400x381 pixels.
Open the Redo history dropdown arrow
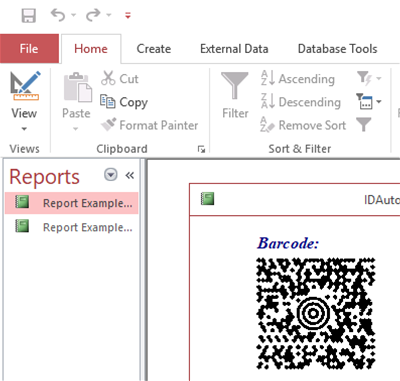click(x=109, y=15)
